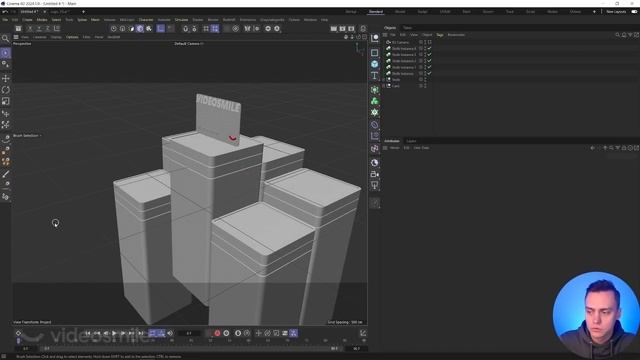640x360 pixels.
Task: Toggle the timeline sound icon
Action: 170,333
